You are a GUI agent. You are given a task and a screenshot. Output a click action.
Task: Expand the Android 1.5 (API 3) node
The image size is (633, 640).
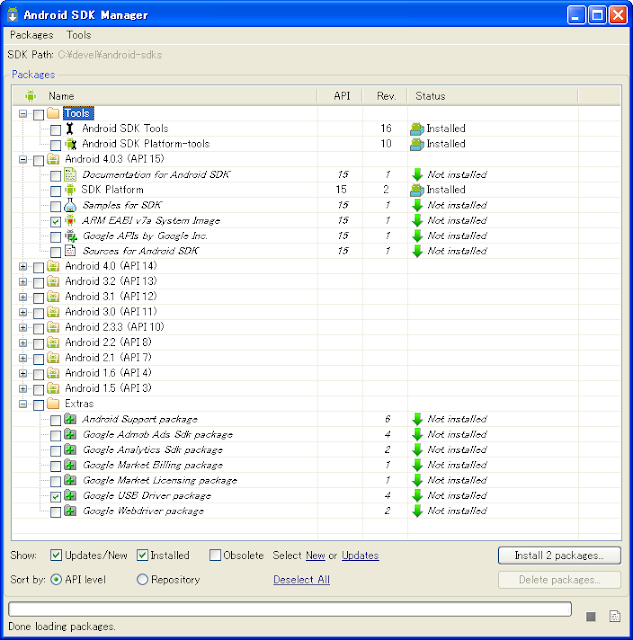(23, 389)
